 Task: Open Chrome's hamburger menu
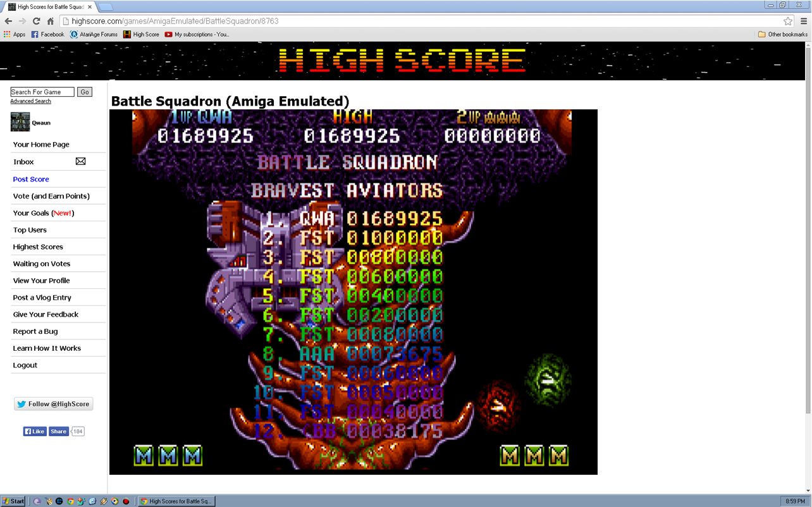(x=802, y=21)
